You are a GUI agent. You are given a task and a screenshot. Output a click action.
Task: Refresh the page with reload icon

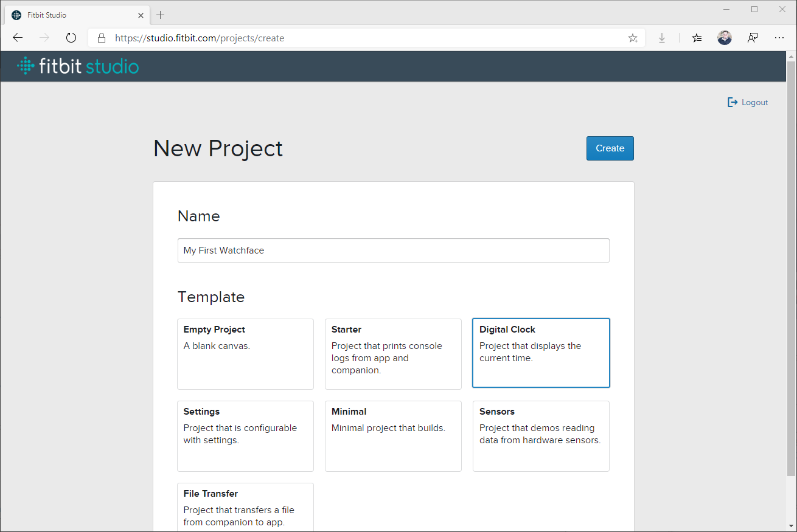pos(71,38)
